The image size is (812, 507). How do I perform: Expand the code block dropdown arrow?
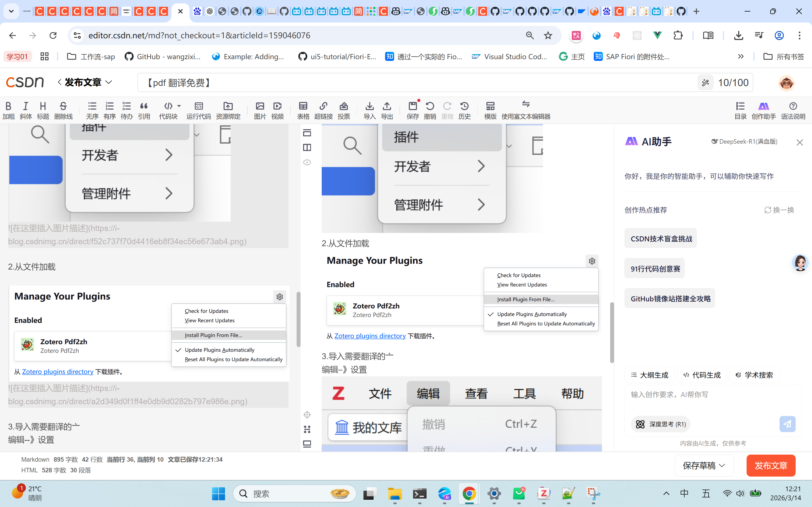click(x=179, y=106)
